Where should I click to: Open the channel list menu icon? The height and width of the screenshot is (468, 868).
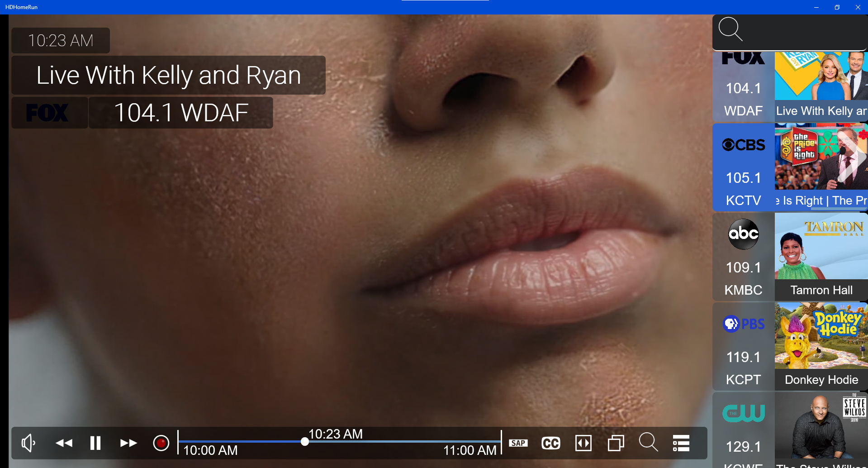(x=681, y=443)
